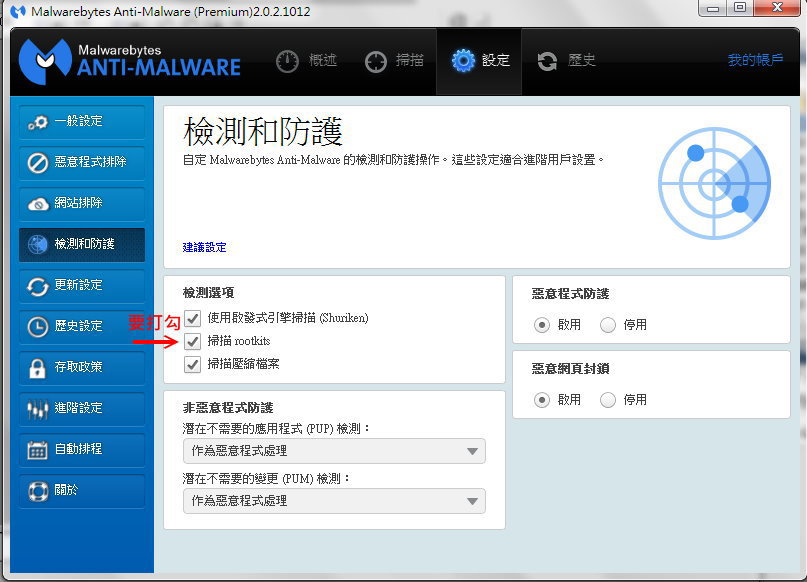Viewport: 807px width, 582px height.
Task: Toggle the 掃描壓縮檔案 checkbox
Action: pos(192,364)
